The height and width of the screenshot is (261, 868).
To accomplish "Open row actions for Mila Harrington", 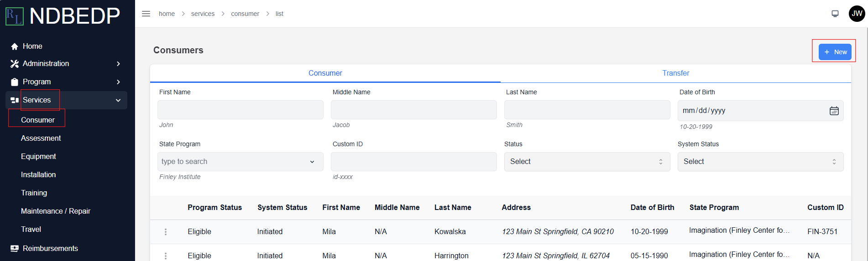I will pos(166,256).
